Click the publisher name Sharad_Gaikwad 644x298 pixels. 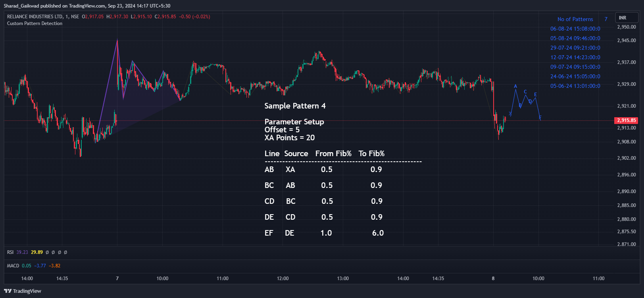pyautogui.click(x=21, y=6)
